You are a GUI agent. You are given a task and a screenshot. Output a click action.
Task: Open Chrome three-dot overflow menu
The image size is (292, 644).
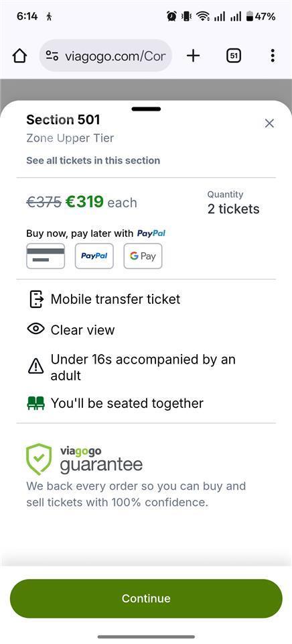(273, 56)
